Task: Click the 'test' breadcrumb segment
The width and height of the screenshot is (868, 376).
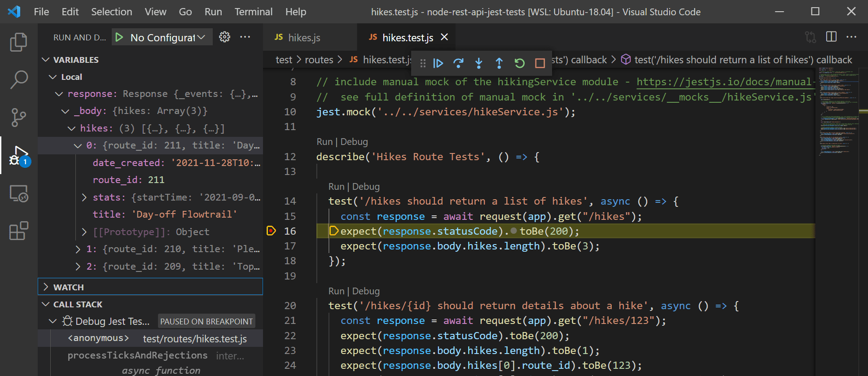Action: [x=284, y=60]
